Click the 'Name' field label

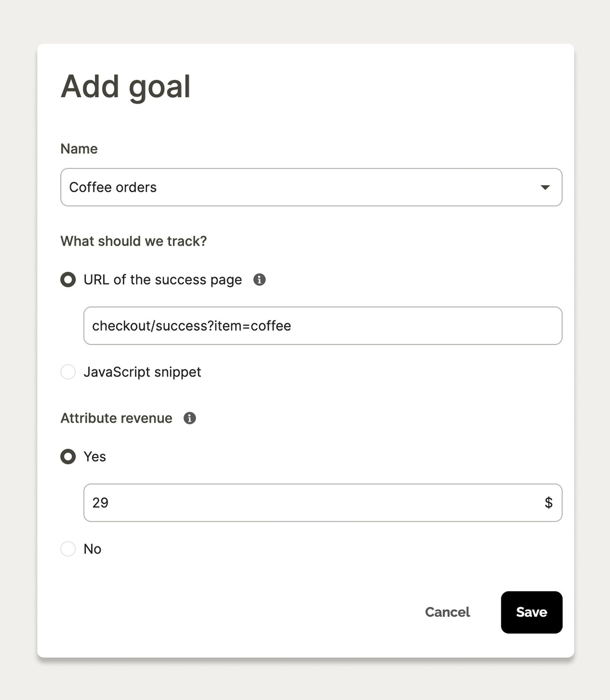coord(79,149)
